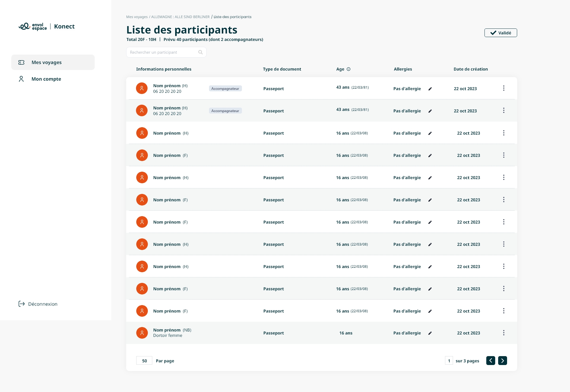
Task: Click the Age column info icon
Action: click(x=349, y=69)
